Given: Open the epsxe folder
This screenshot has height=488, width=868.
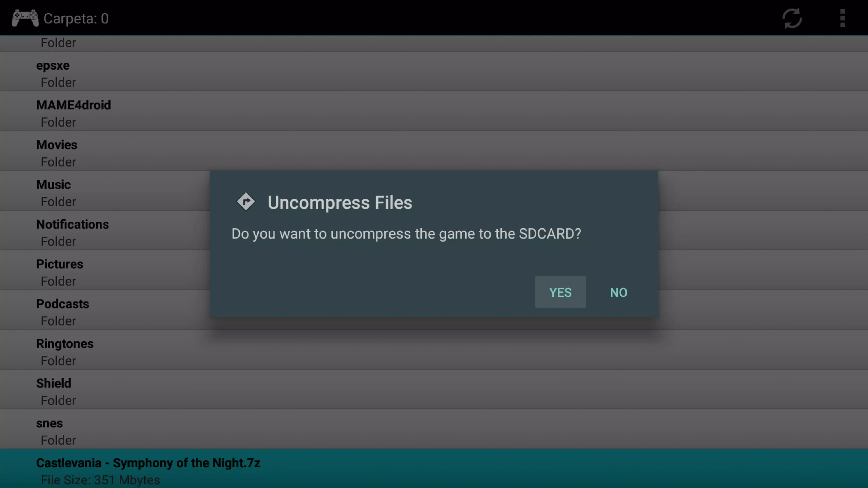Looking at the screenshot, I should (52, 73).
